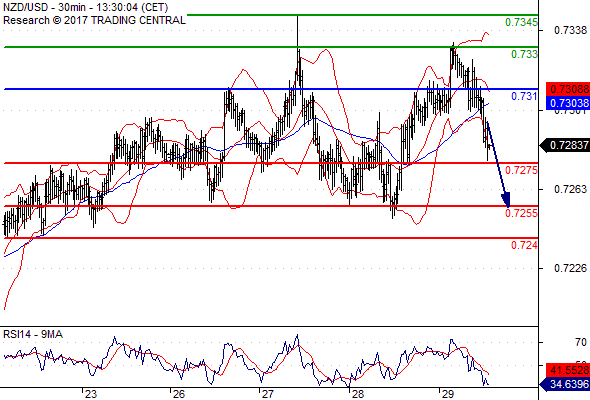590x400 pixels.
Task: Click the date label 29 on time axis
Action: point(447,394)
